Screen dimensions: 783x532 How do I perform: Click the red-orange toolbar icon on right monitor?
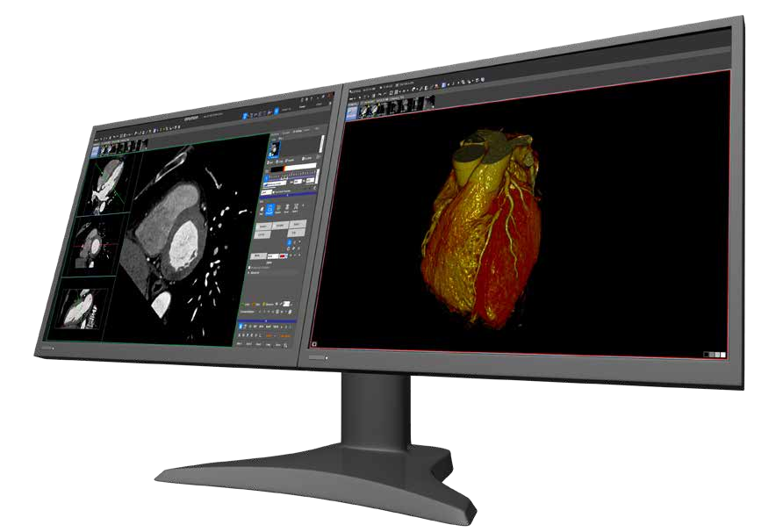436,86
